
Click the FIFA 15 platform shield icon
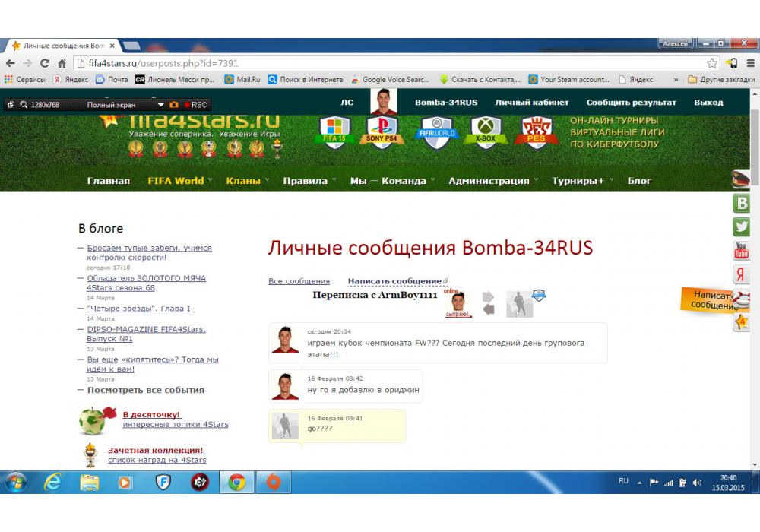[334, 132]
